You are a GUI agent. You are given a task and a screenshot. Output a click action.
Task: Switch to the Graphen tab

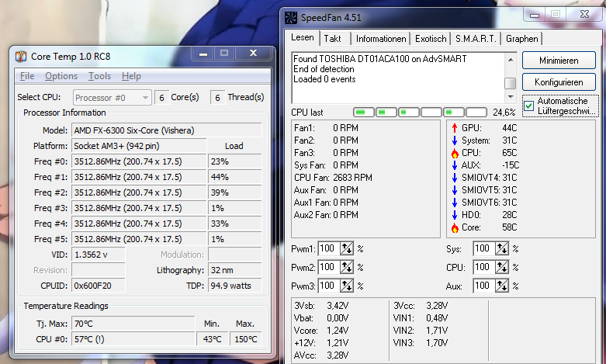point(521,39)
